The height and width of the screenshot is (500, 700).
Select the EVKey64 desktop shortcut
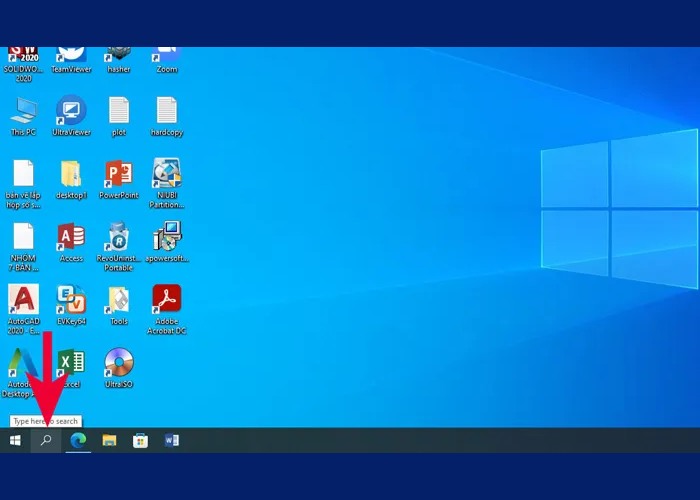point(71,301)
